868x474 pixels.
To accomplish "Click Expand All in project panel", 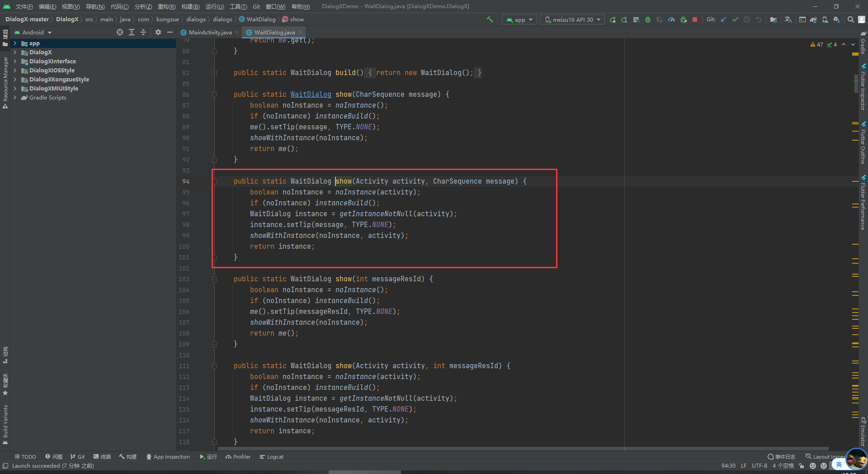I will point(132,32).
